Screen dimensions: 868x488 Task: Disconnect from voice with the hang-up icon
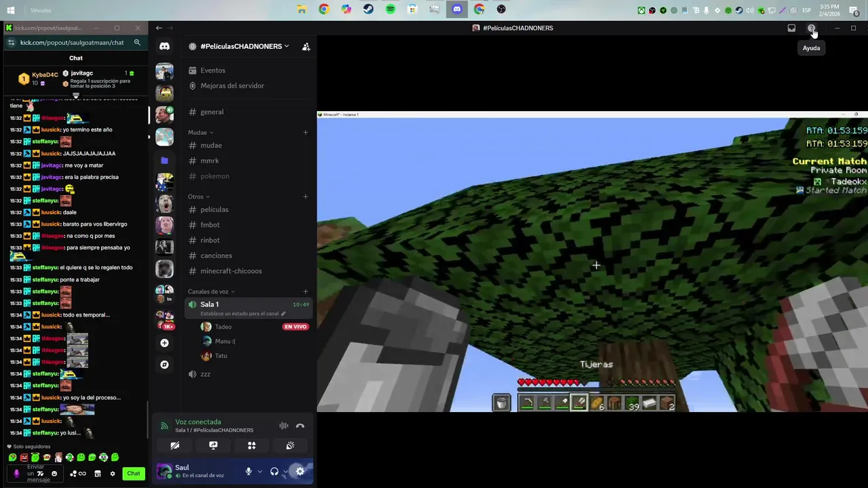coord(300,426)
